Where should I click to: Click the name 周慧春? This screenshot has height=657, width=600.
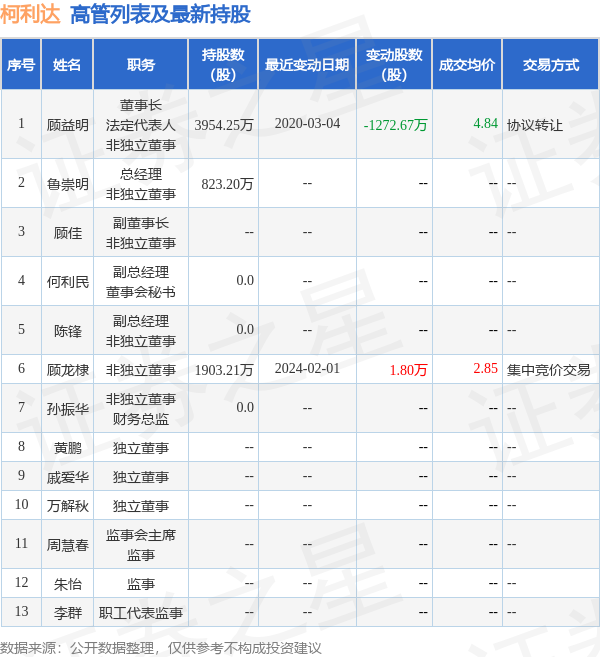(67, 545)
